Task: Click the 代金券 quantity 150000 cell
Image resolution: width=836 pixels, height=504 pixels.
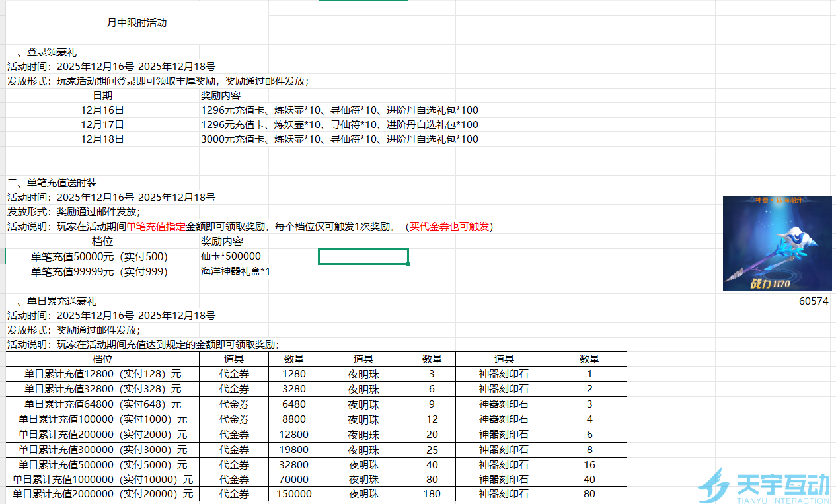Action: click(x=293, y=493)
